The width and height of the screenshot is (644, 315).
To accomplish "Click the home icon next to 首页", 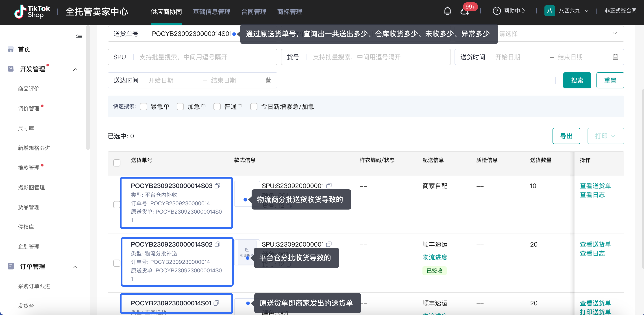I will pyautogui.click(x=11, y=49).
